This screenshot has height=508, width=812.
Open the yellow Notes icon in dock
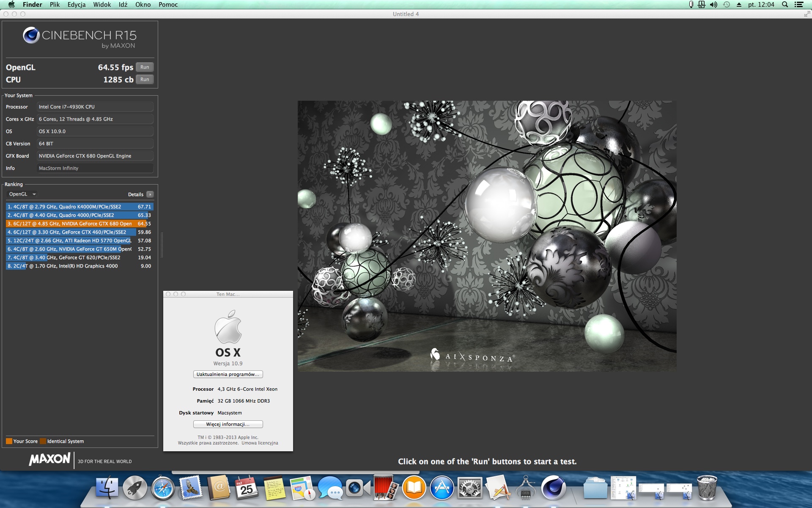point(274,488)
